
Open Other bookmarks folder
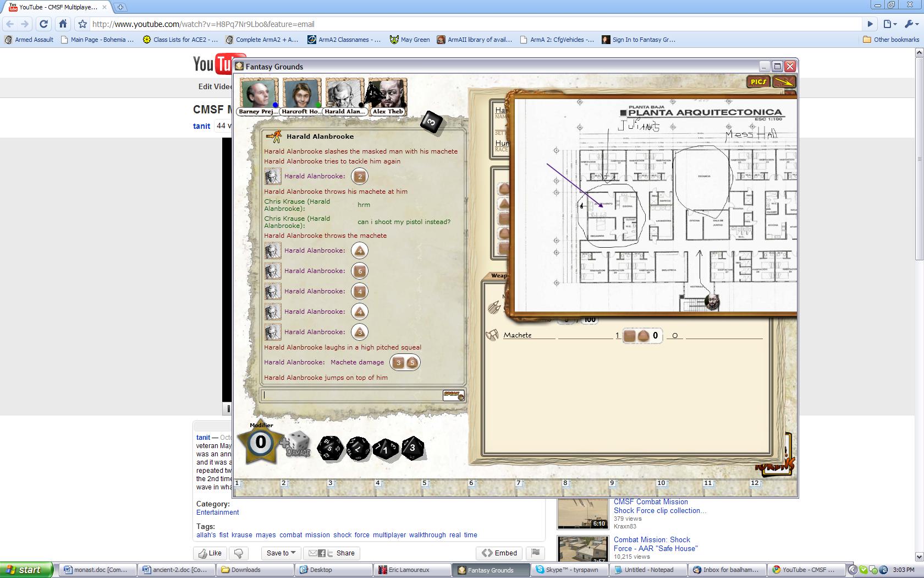click(891, 40)
